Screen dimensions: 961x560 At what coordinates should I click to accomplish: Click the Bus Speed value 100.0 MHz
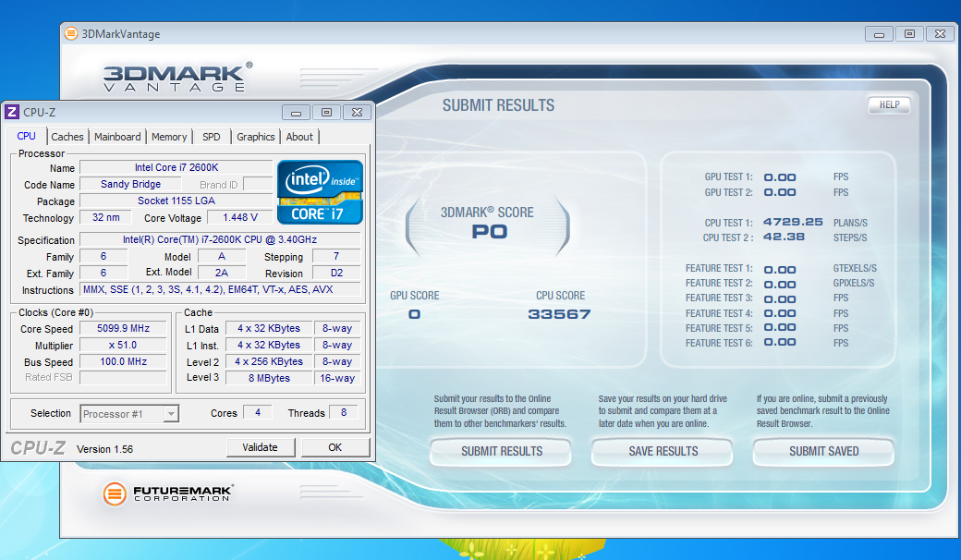click(x=123, y=361)
